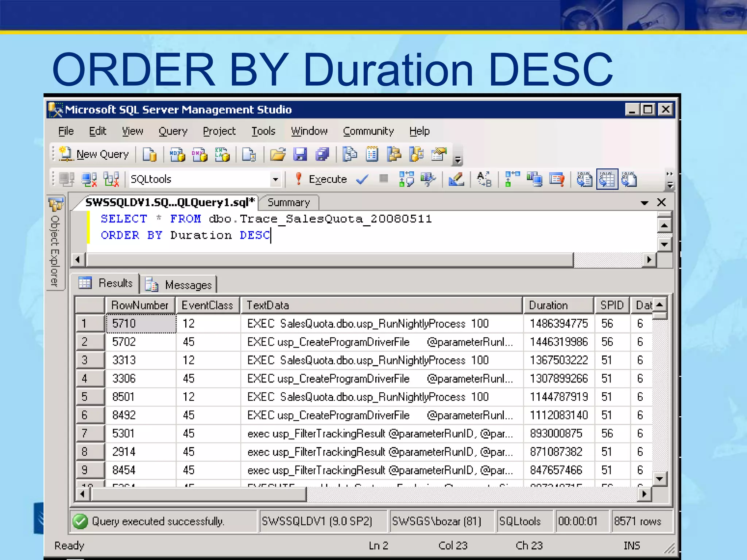
Task: Open the Query menu
Action: 173,131
